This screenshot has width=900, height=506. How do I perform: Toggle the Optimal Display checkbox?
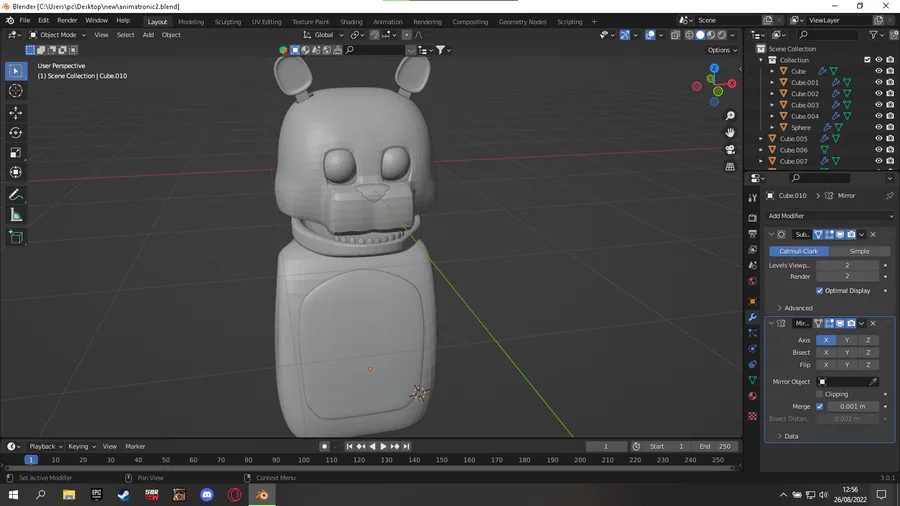click(x=820, y=291)
